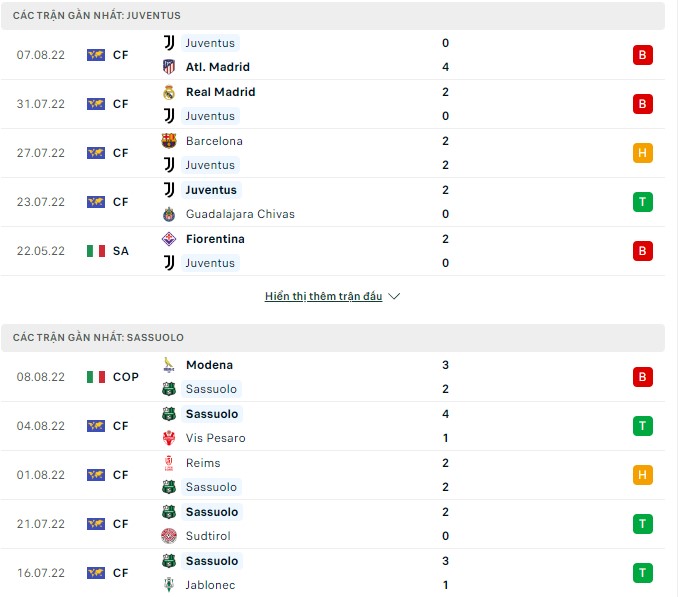The height and width of the screenshot is (597, 678).
Task: Click the Sudtirol club crest
Action: pos(169,536)
